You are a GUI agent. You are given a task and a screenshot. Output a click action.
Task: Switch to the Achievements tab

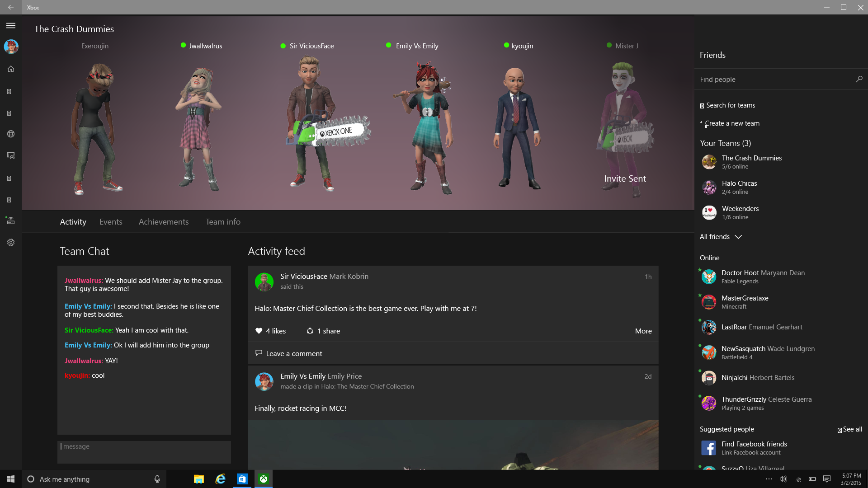click(164, 222)
